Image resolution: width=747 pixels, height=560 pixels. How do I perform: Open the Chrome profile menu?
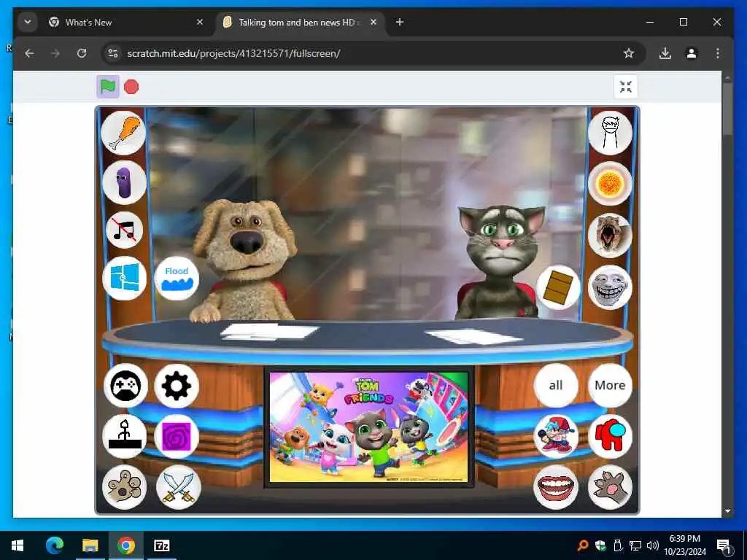[692, 53]
